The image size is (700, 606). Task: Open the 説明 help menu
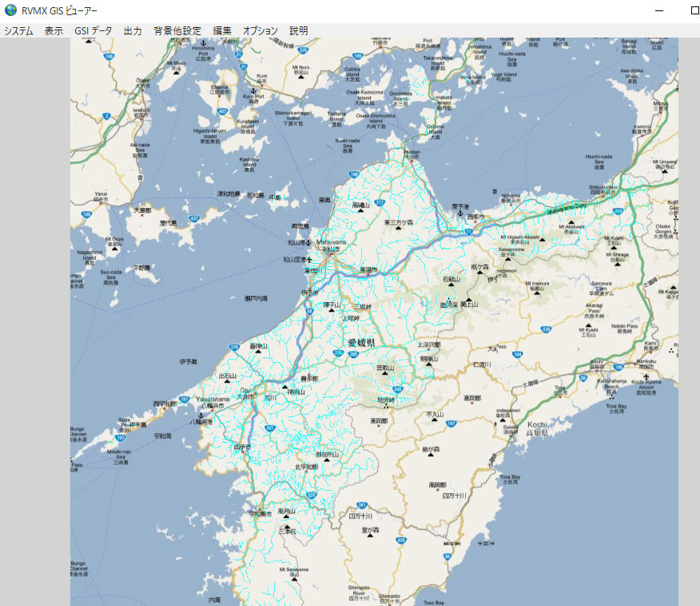299,30
